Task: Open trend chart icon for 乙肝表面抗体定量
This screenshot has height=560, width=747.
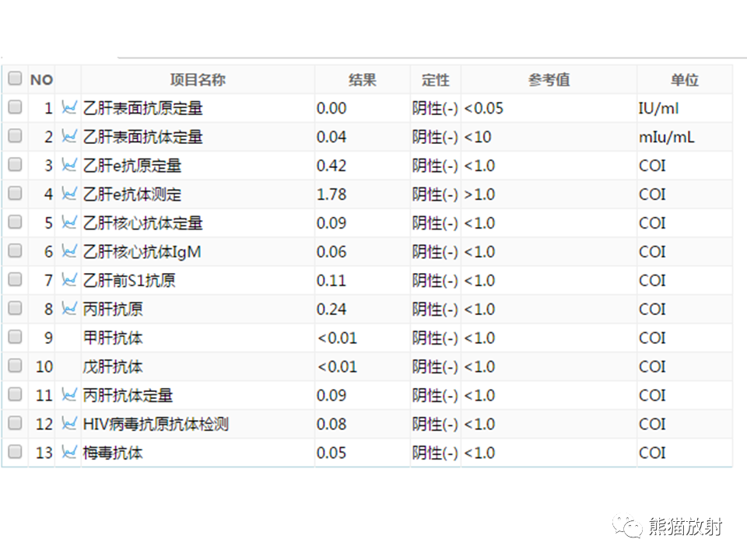Action: pyautogui.click(x=69, y=137)
